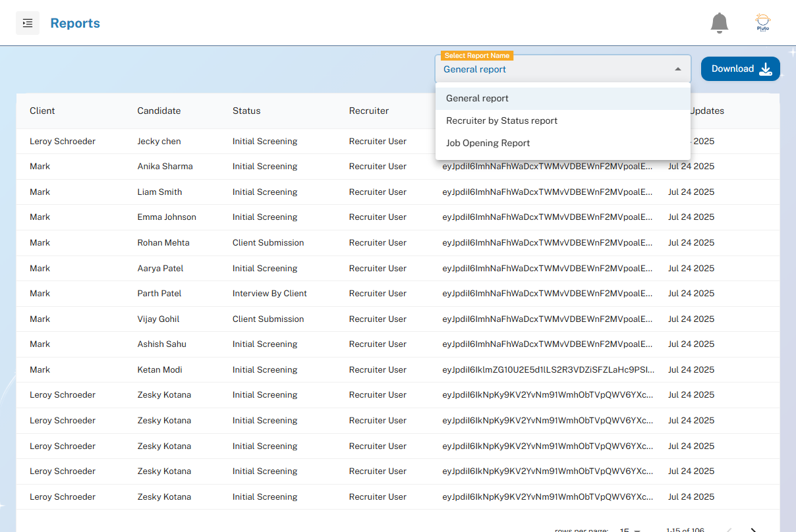Click Client Submission in Vijay Gohil's row
Viewport: 796px width, 532px height.
click(268, 319)
